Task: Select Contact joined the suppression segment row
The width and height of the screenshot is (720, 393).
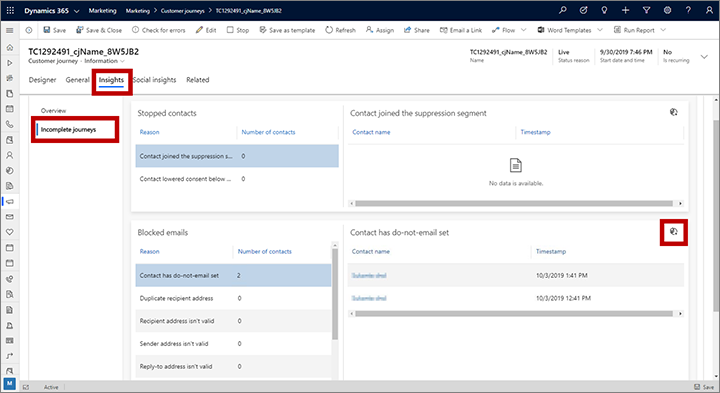Action: coord(237,156)
